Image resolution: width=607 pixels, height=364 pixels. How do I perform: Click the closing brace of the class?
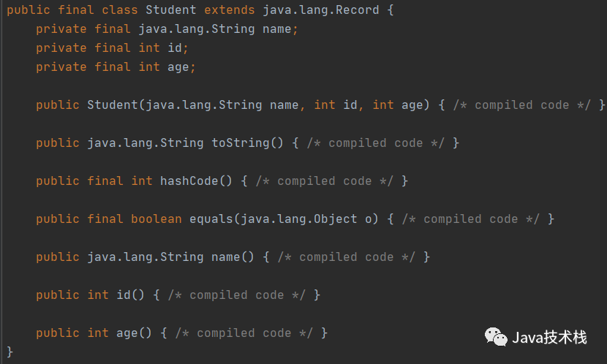coord(10,352)
